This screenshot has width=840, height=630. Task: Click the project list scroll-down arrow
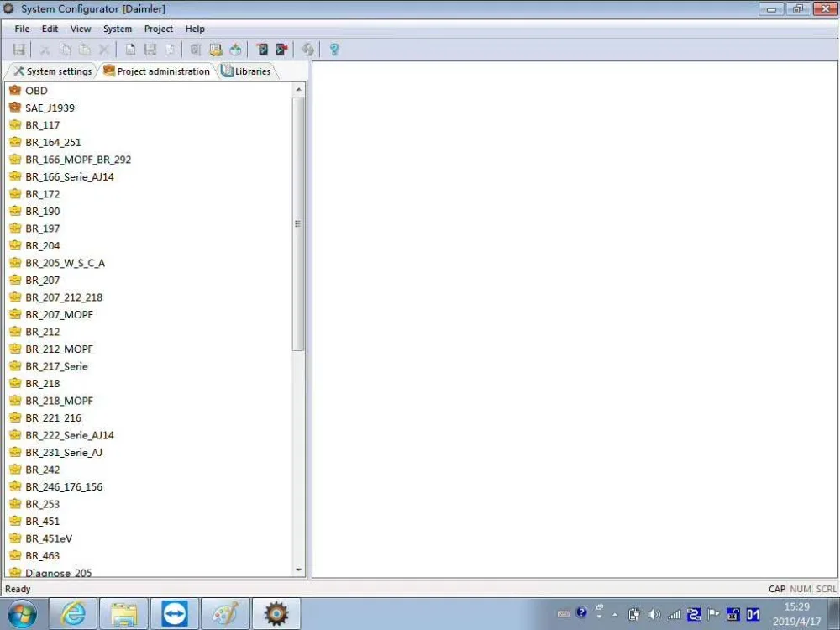point(298,570)
